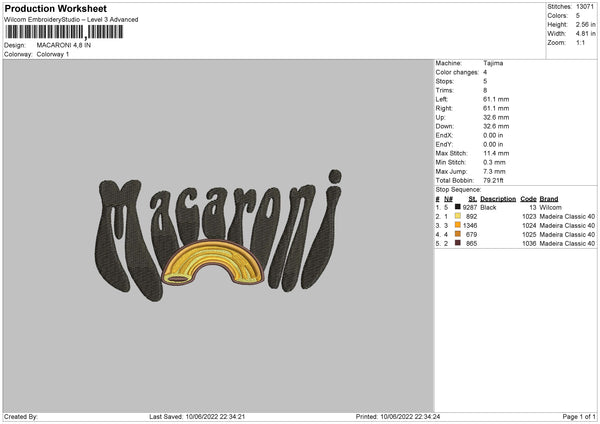Click the 'N#' column header
This screenshot has width=600, height=424.
448,199
